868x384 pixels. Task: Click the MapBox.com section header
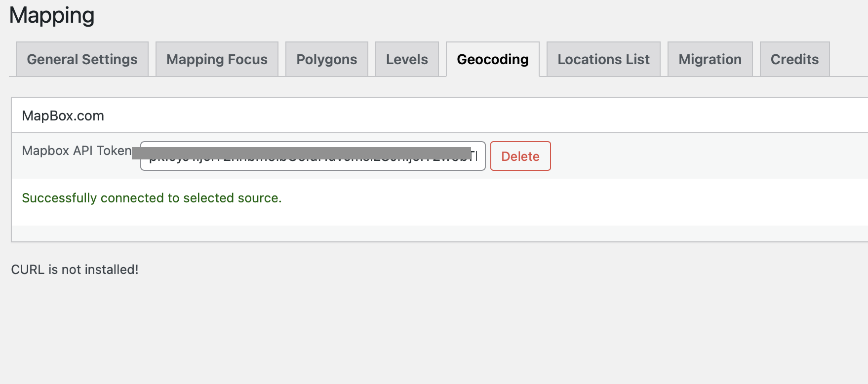(x=63, y=115)
